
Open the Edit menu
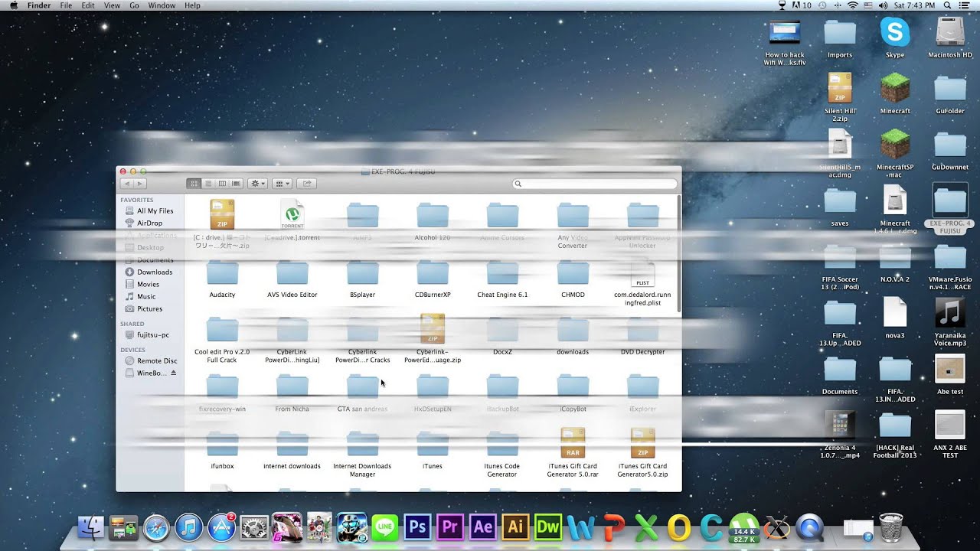click(x=88, y=5)
